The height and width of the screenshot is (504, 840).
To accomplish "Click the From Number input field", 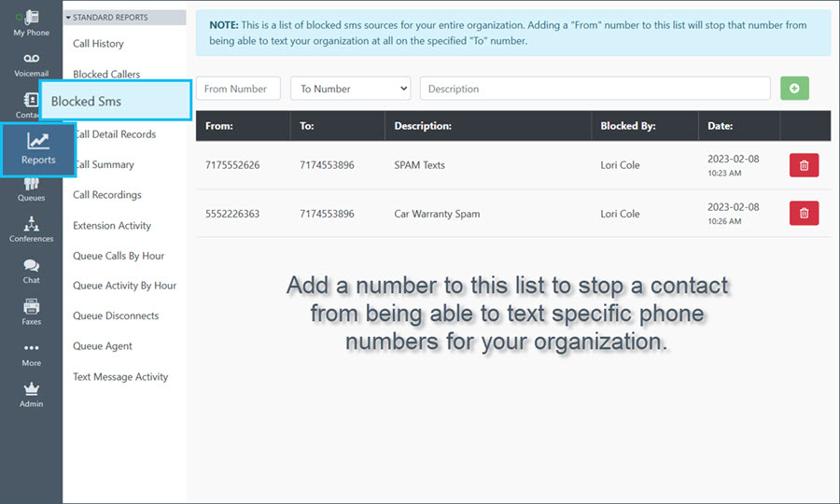I will point(238,89).
